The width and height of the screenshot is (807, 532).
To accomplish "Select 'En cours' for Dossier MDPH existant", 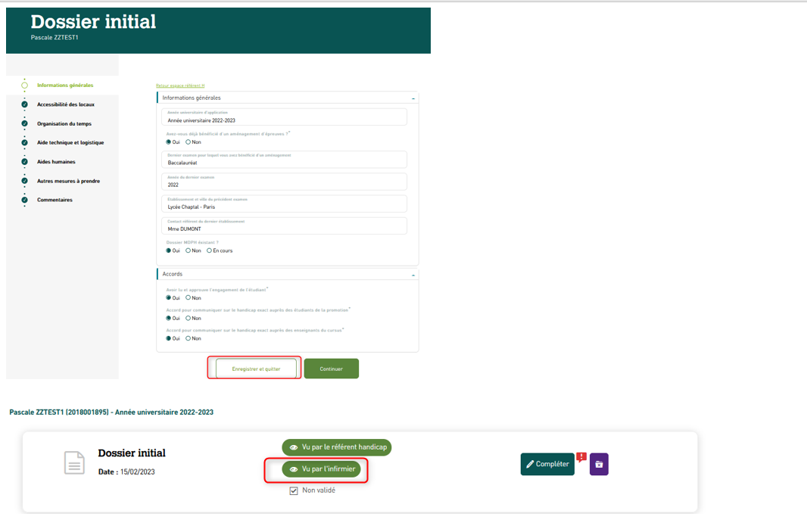I will click(x=209, y=250).
